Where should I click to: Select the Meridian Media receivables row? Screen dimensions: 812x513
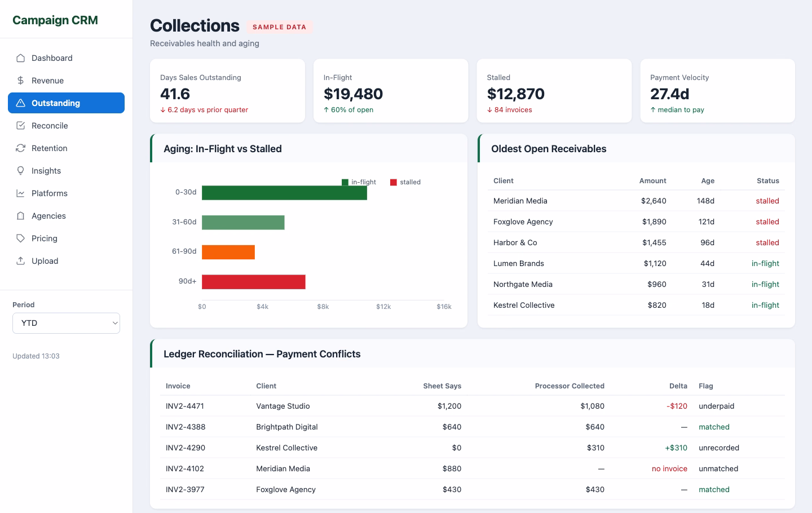pos(636,201)
